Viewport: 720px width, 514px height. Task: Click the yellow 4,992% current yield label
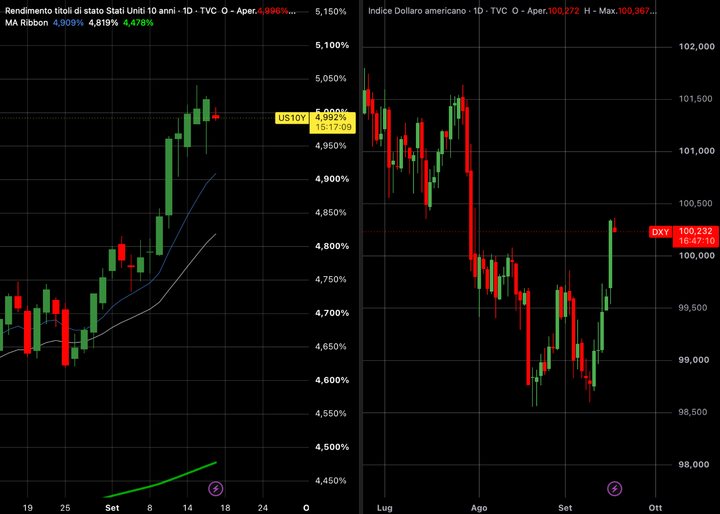pos(331,118)
